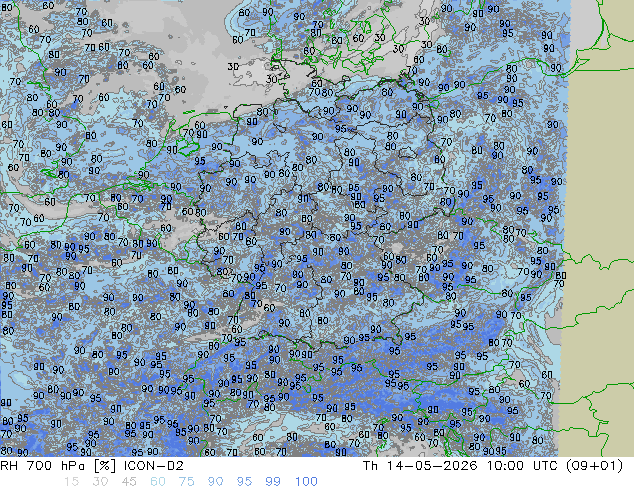Click the legend value 30 below the title
Viewport: 634px width, 490px height.
[x=100, y=482]
